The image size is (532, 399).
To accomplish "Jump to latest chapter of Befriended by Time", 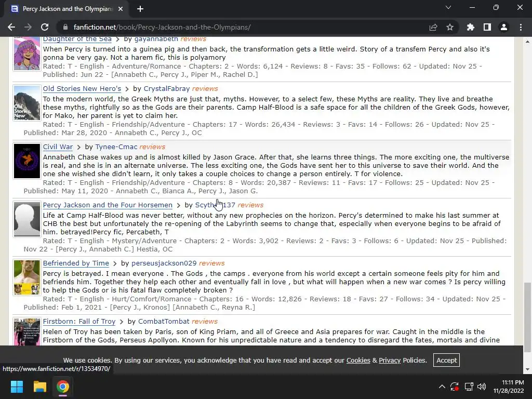I will (115, 263).
